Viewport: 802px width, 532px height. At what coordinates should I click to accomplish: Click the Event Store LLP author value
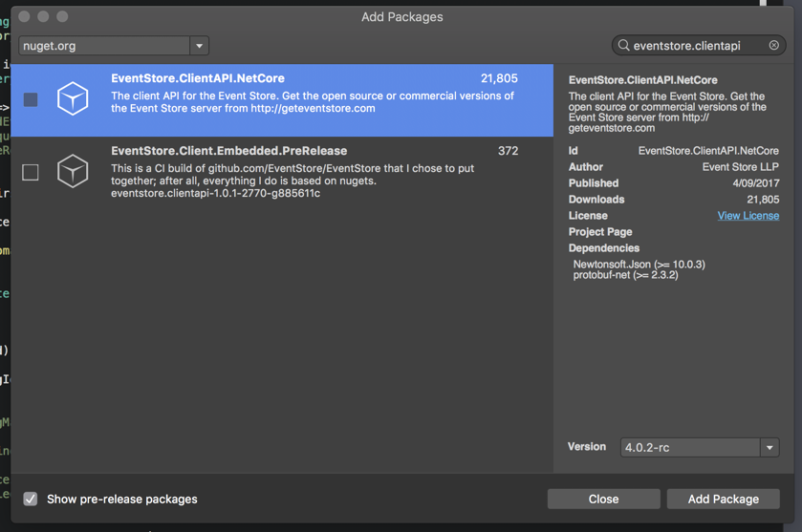click(x=741, y=167)
